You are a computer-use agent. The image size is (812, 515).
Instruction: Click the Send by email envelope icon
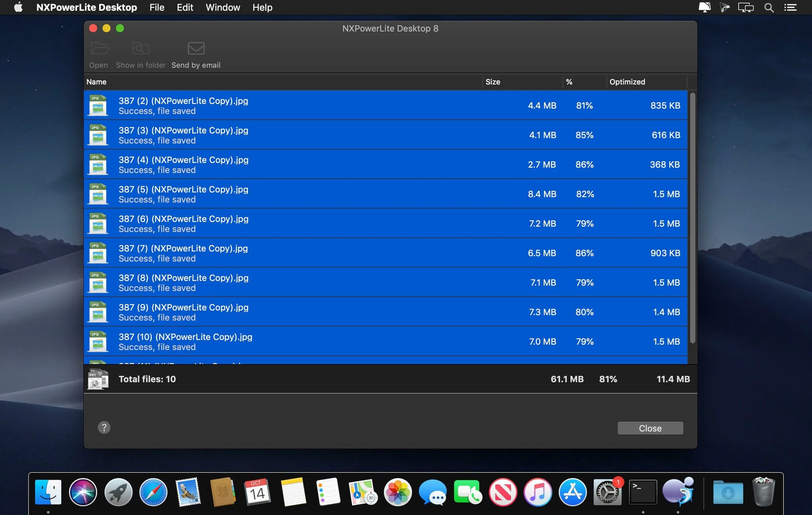pyautogui.click(x=196, y=49)
